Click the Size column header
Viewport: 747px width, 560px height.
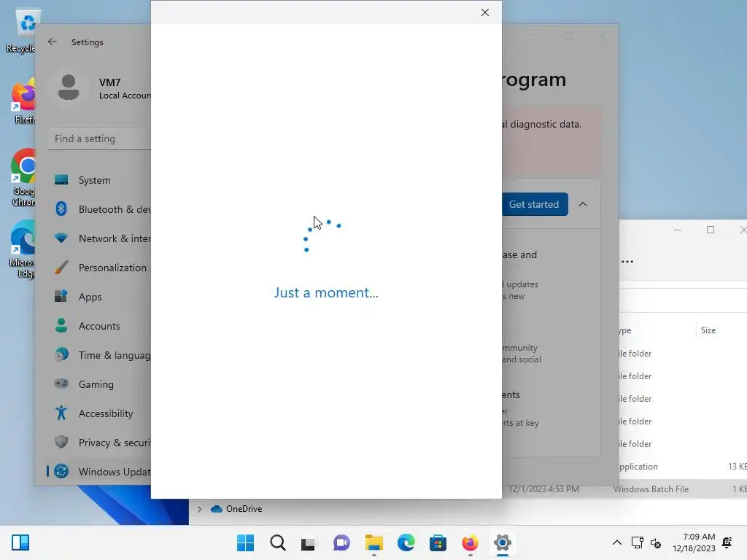[708, 330]
